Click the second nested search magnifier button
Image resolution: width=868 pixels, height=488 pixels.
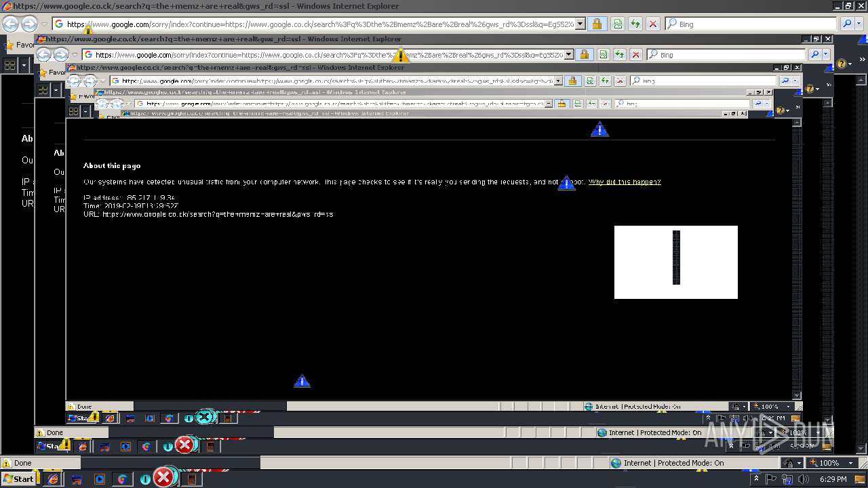(x=814, y=55)
